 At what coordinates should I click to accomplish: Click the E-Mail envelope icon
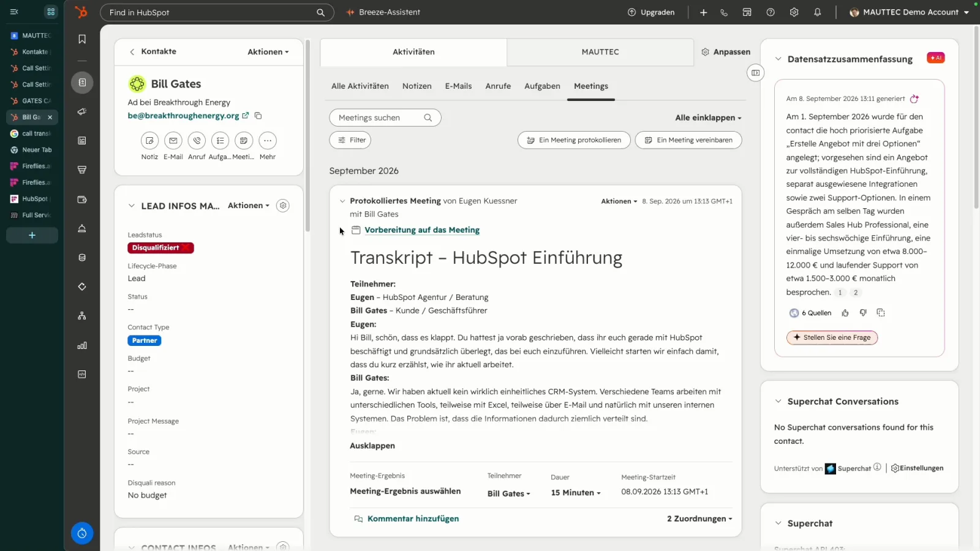click(x=173, y=141)
